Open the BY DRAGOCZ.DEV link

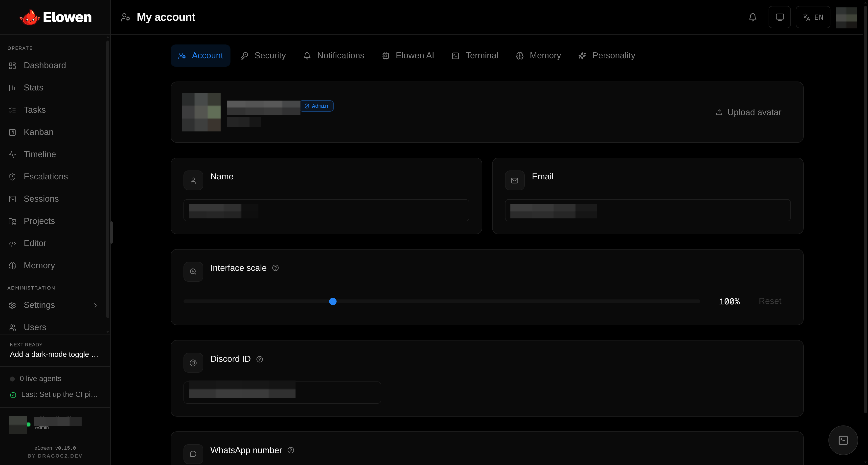point(55,456)
